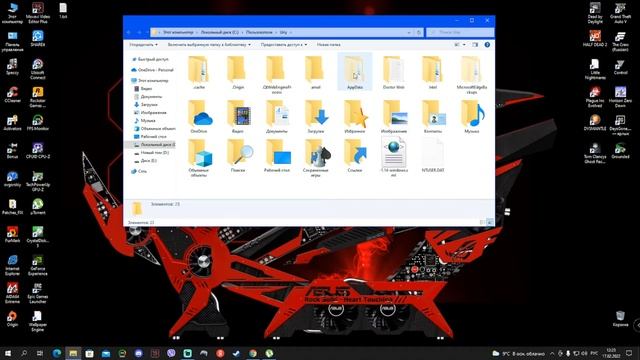Open Explorer help with the question-mark icon
This screenshot has height=360, width=640.
pos(487,44)
